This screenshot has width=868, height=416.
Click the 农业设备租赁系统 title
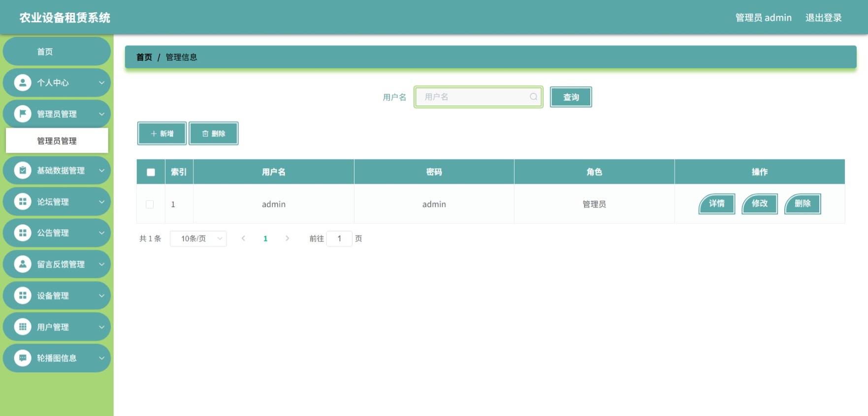pyautogui.click(x=65, y=18)
